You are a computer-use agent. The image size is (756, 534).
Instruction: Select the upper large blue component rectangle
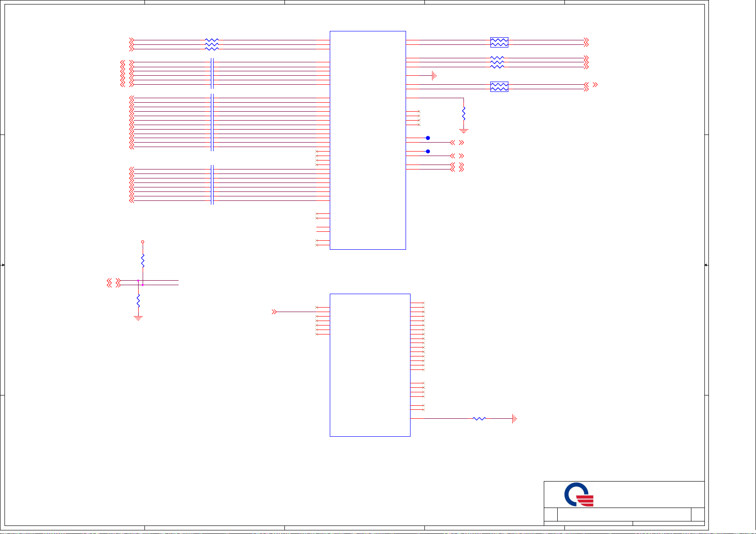click(x=368, y=140)
